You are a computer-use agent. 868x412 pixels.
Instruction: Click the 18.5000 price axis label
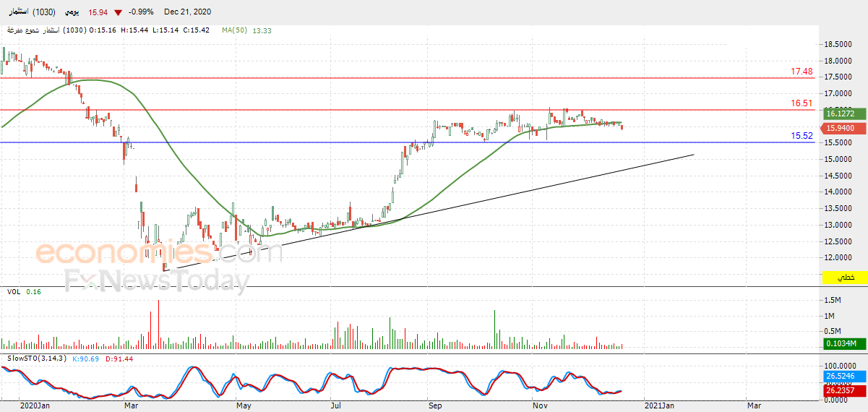pos(838,45)
